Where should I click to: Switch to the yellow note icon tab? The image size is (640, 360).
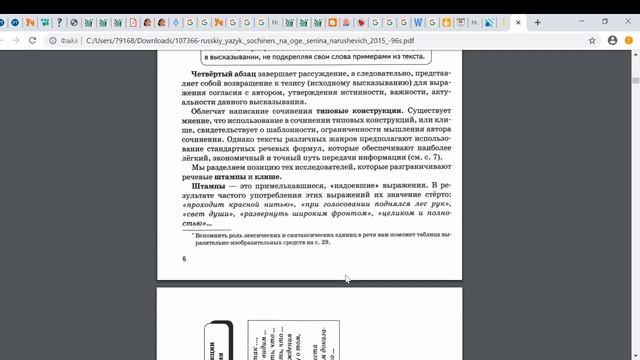click(447, 23)
